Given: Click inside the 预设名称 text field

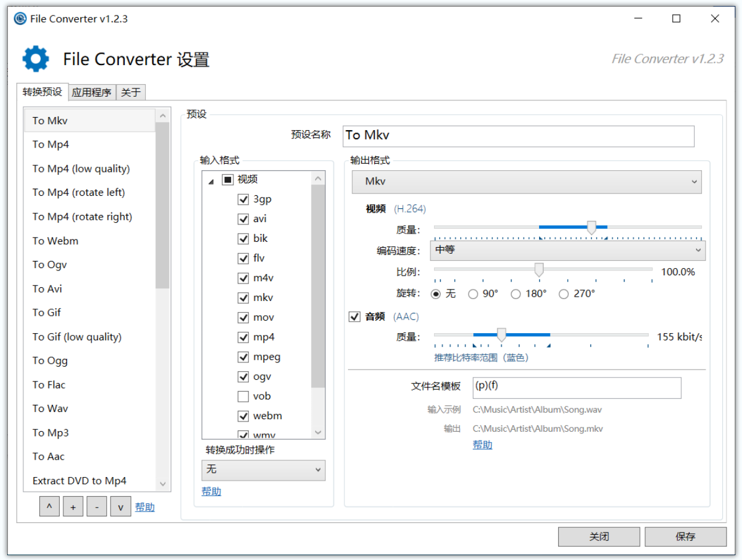Looking at the screenshot, I should (x=518, y=136).
